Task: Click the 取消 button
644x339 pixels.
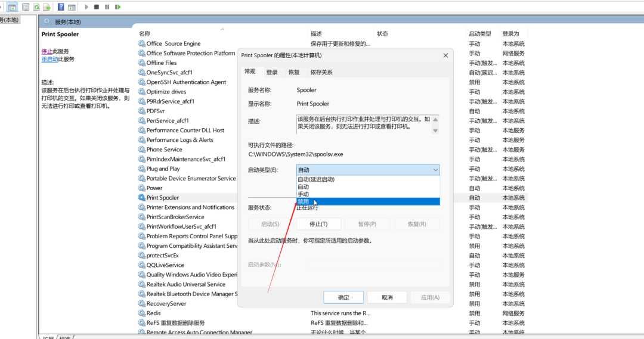Action: [387, 297]
